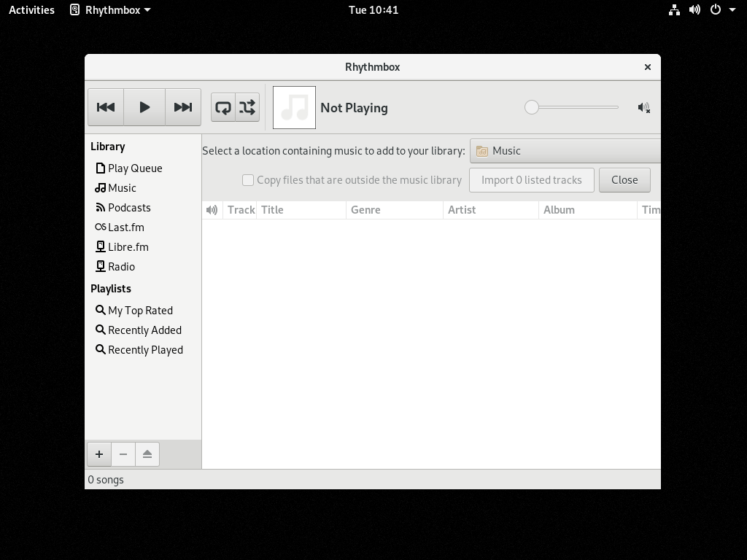Click the Not Playing label
This screenshot has width=747, height=560.
[x=354, y=108]
